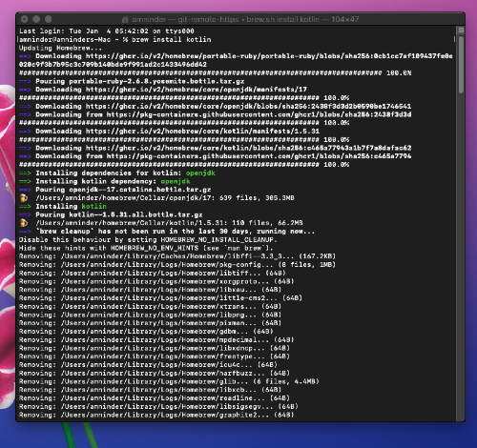
Task: Click the home folder icon in title bar
Action: [125, 20]
